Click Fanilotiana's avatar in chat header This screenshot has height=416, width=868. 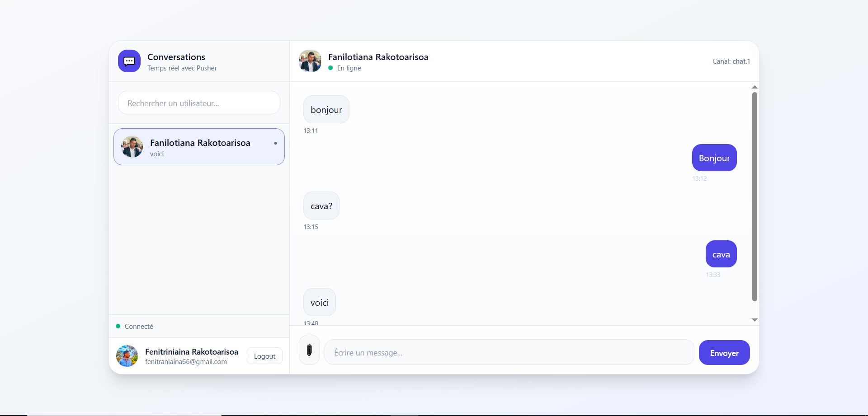[310, 61]
